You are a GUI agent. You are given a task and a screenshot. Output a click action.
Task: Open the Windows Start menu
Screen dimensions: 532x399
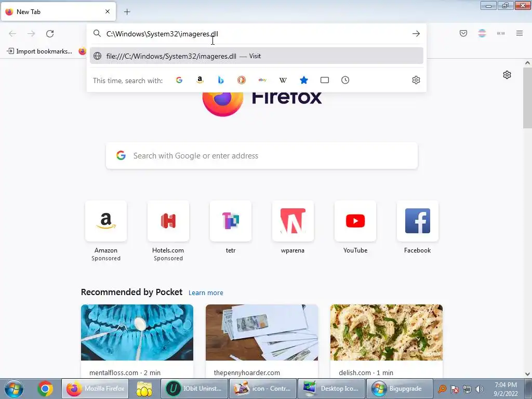pyautogui.click(x=14, y=389)
